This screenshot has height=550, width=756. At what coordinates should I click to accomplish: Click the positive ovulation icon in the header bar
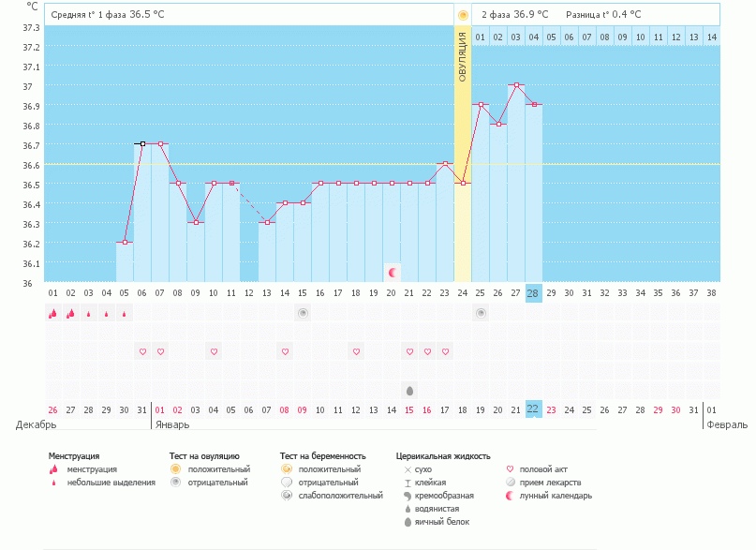coord(463,15)
